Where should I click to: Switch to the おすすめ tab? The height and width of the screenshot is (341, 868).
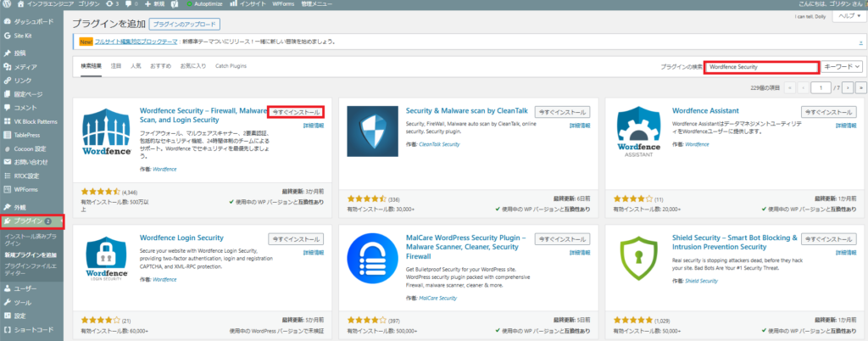click(x=160, y=66)
